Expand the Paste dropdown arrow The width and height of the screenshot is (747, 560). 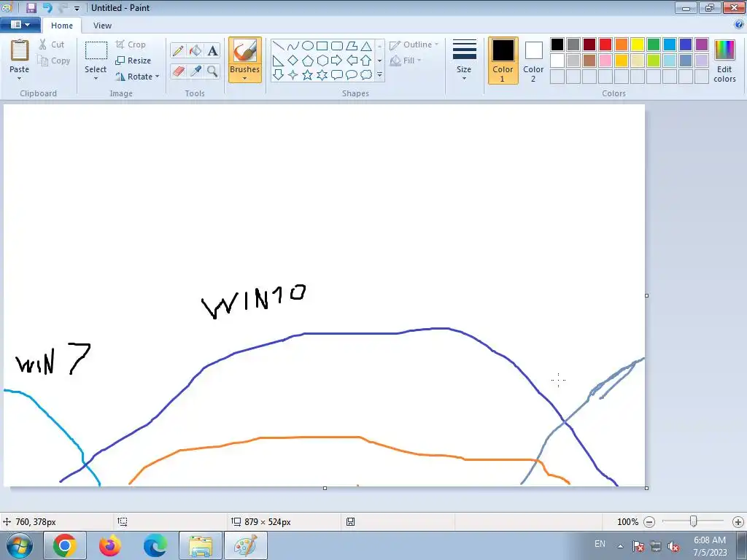(20, 79)
